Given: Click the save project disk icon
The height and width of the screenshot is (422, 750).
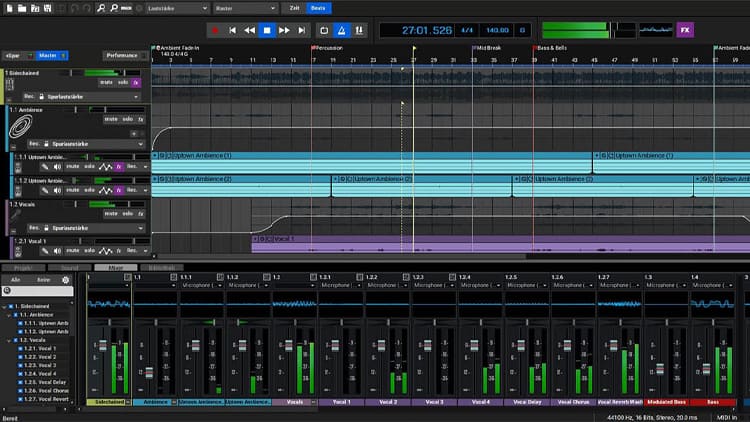Looking at the screenshot, I should [x=48, y=8].
